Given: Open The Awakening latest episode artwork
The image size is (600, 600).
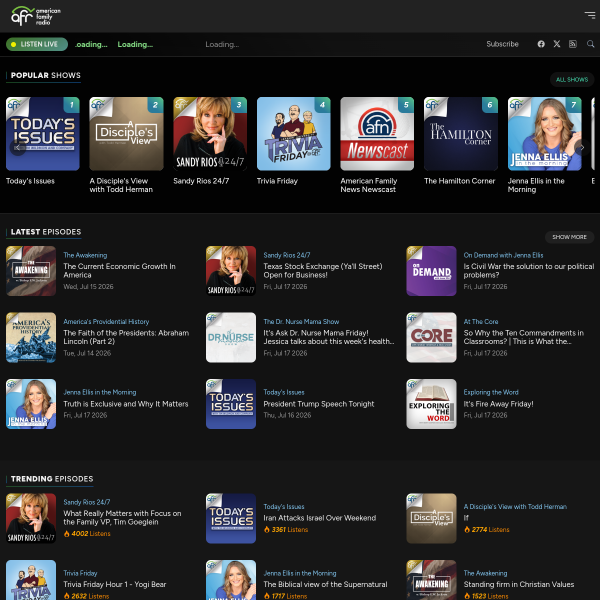Looking at the screenshot, I should (31, 271).
